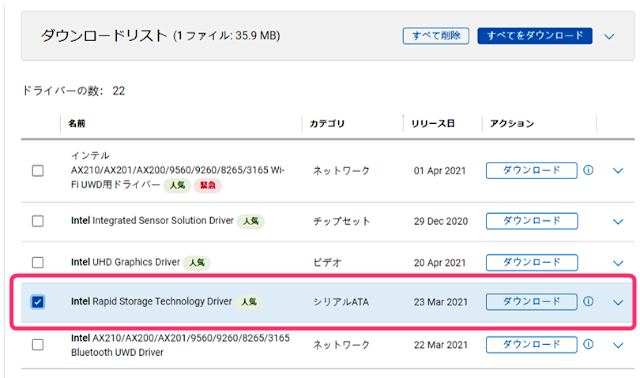Click すべてをダウンロード button
640x378 pixels.
tap(535, 36)
